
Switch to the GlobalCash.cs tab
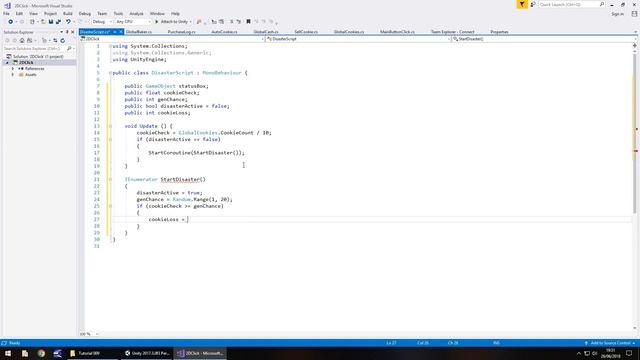tap(266, 32)
